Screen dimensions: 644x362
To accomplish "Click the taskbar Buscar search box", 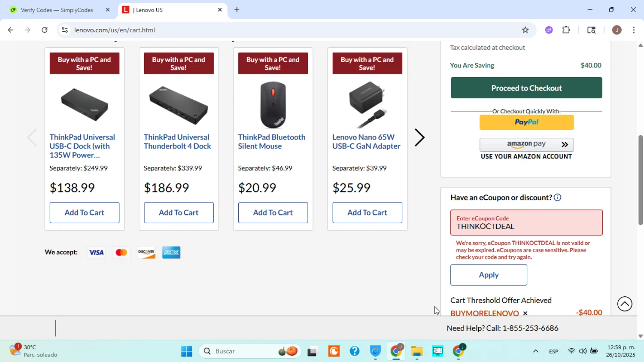I will pyautogui.click(x=250, y=351).
